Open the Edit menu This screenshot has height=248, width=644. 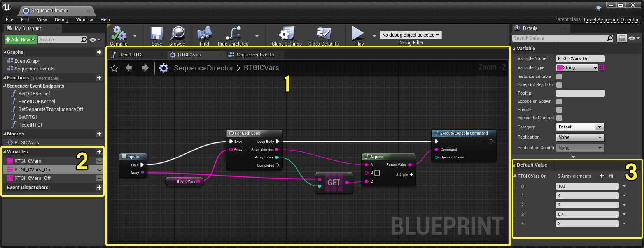point(25,19)
